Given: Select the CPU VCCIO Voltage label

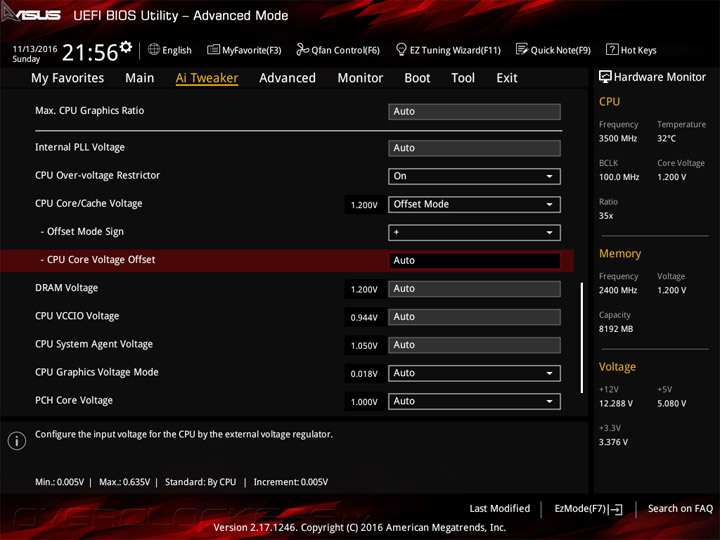Looking at the screenshot, I should [x=77, y=316].
